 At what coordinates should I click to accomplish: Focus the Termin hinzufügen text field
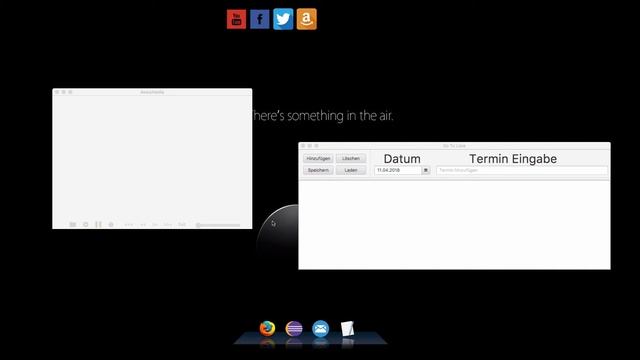click(522, 170)
